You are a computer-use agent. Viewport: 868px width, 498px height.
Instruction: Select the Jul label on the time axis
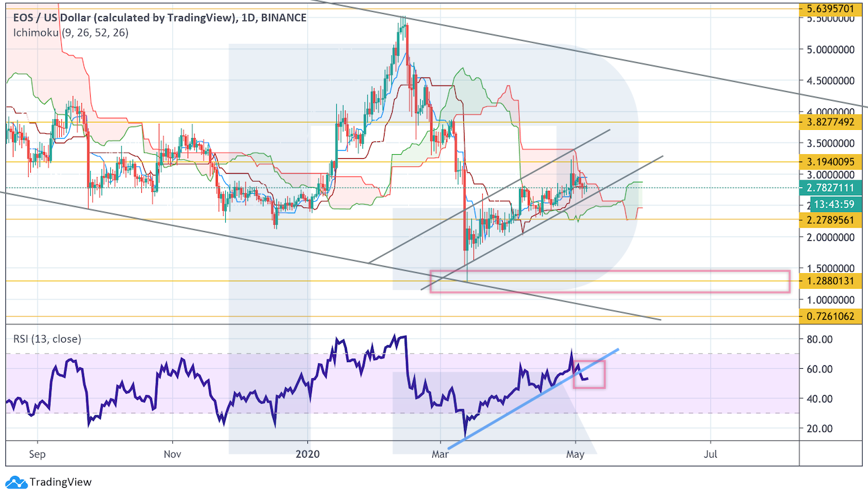tap(710, 454)
